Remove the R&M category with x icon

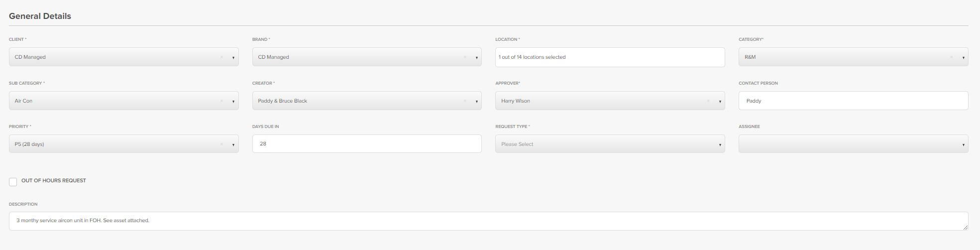951,57
